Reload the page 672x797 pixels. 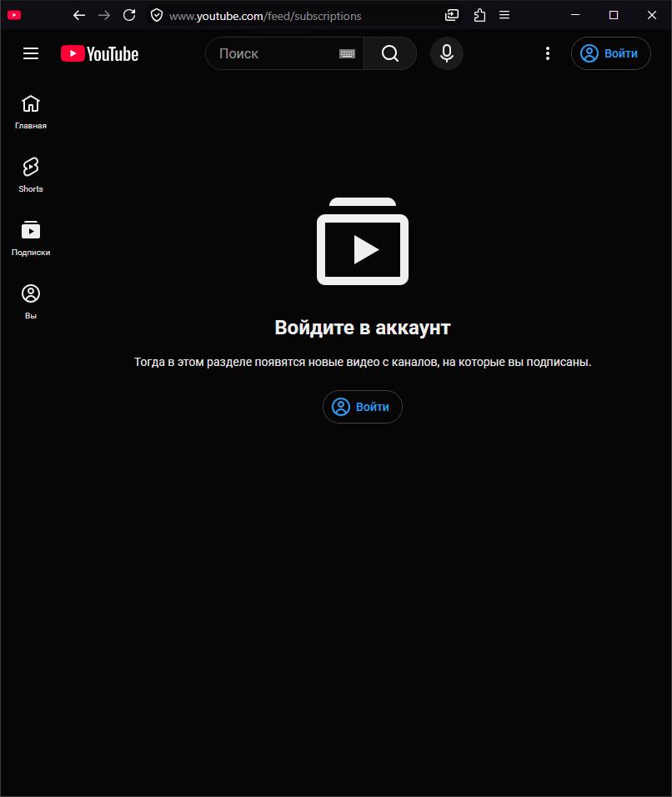tap(129, 15)
